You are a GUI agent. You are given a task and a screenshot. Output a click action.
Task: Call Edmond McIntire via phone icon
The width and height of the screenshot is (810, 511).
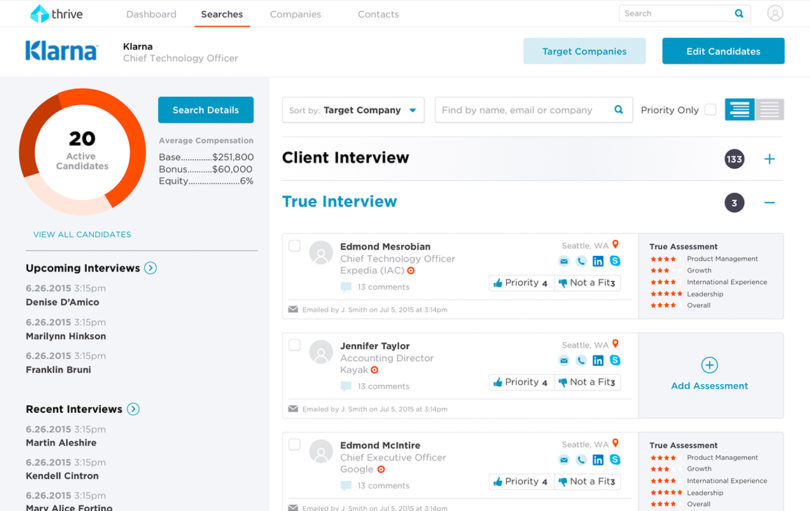[x=581, y=460]
